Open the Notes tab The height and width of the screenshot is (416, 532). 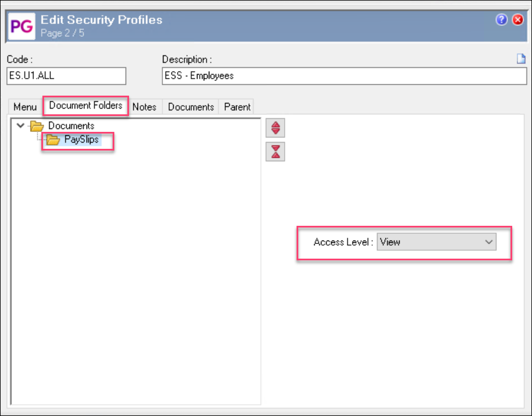tap(144, 107)
